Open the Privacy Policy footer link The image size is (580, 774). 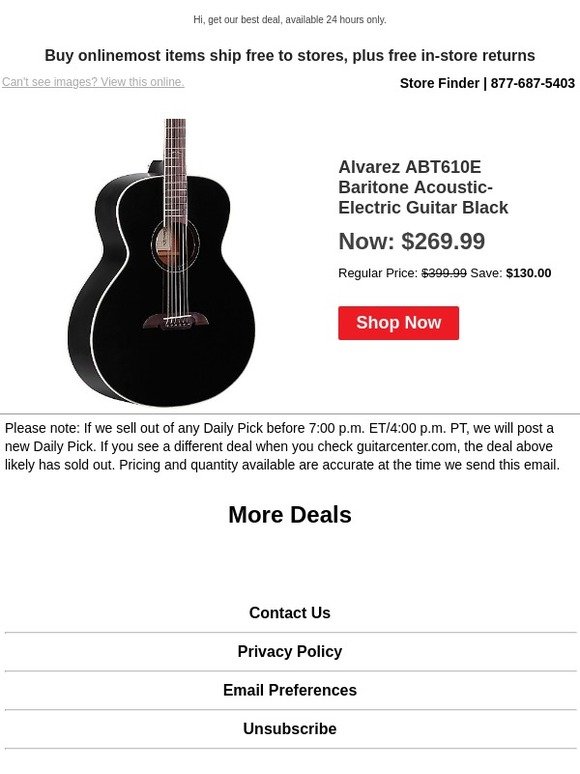click(290, 652)
